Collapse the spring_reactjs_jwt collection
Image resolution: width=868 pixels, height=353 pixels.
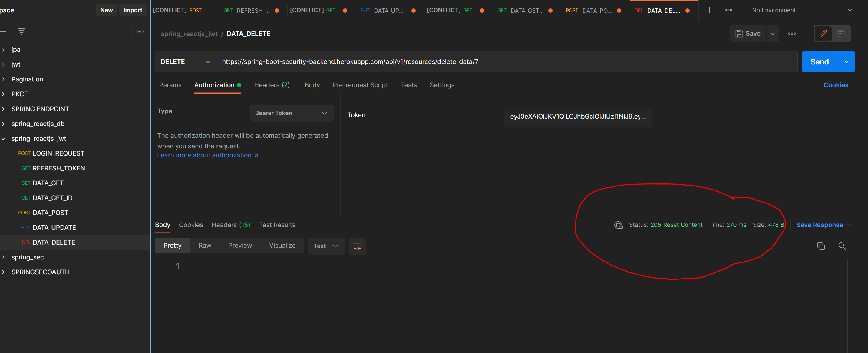3,138
